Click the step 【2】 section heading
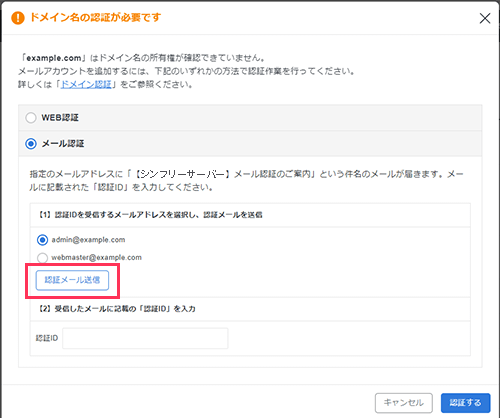 coord(117,309)
